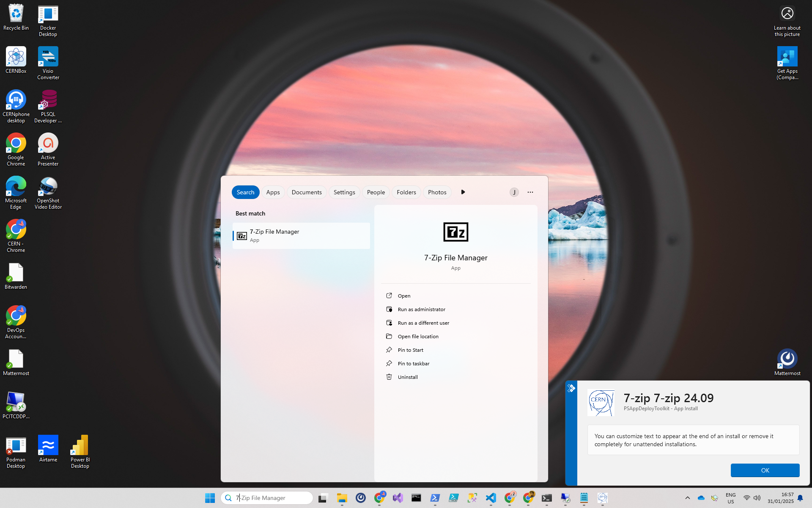Click the Windows Start button
This screenshot has height=508, width=812.
tap(210, 498)
